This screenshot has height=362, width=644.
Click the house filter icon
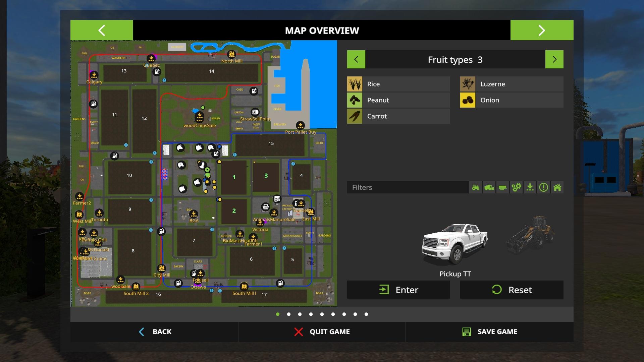[x=557, y=187]
